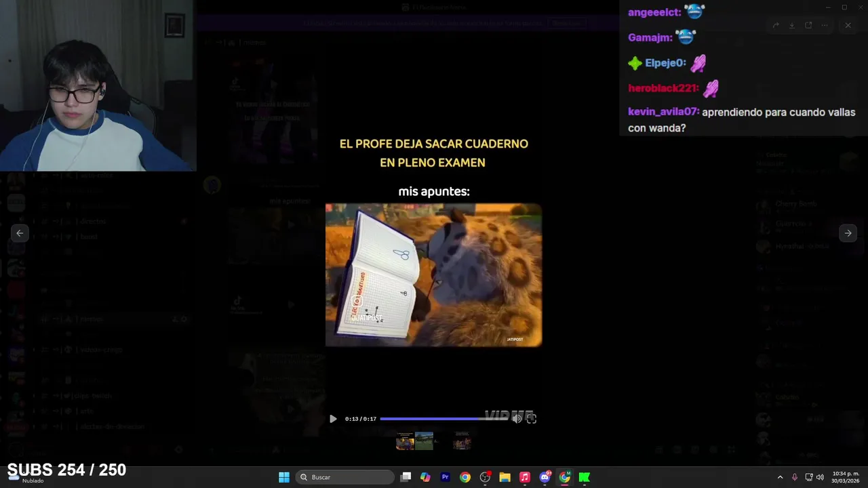868x488 pixels.
Task: Play the paused video in the viewer
Action: tap(333, 419)
